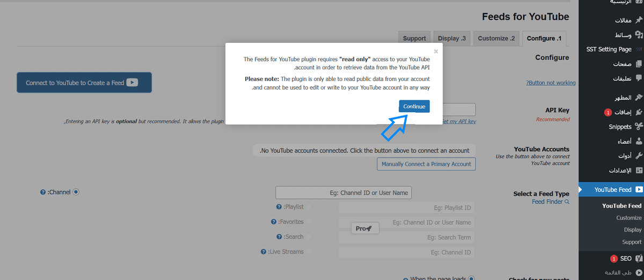Open the Configure tab

pyautogui.click(x=544, y=38)
